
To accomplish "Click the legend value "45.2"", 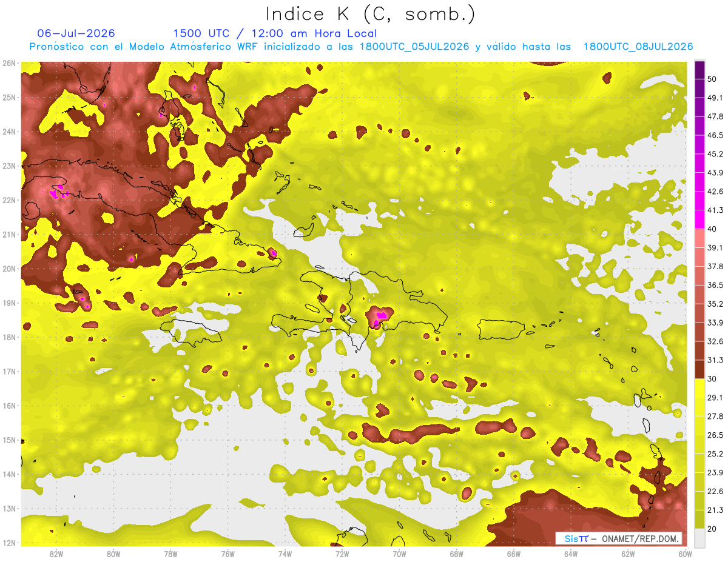I will (715, 154).
